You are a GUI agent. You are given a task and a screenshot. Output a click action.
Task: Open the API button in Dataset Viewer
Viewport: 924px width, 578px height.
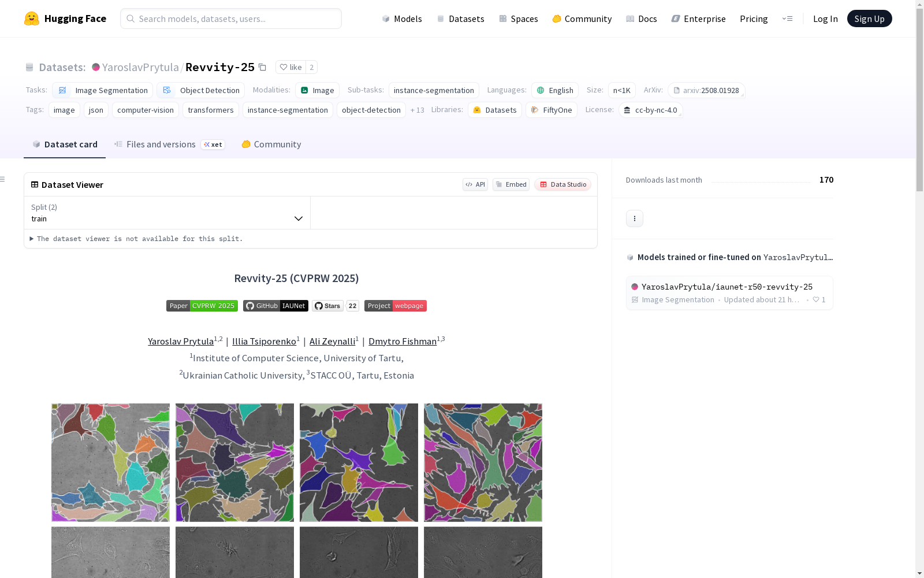[475, 184]
